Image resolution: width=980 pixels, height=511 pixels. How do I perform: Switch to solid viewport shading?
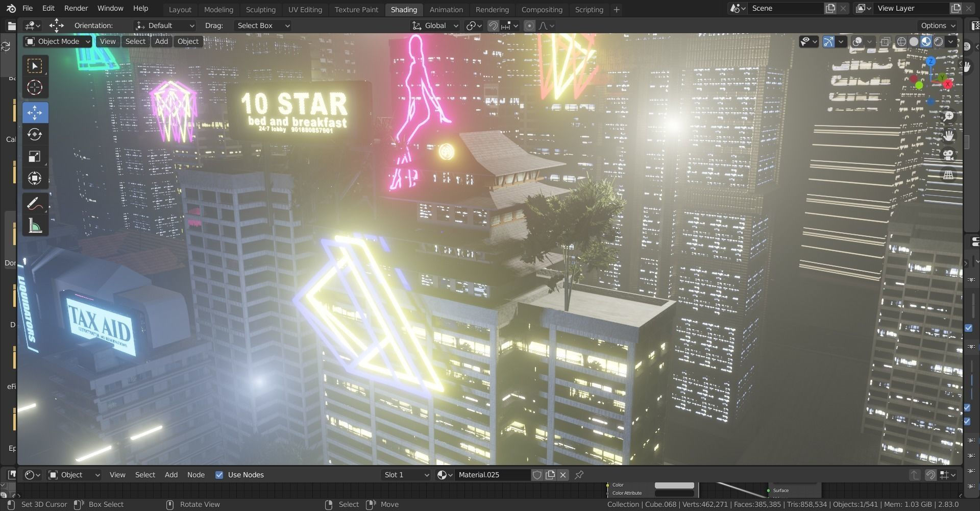tap(914, 41)
